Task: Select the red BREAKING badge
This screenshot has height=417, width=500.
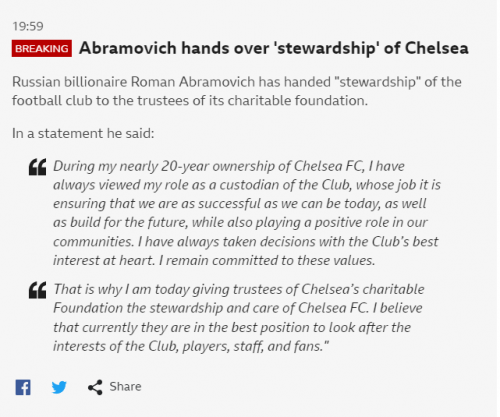Action: tap(42, 48)
